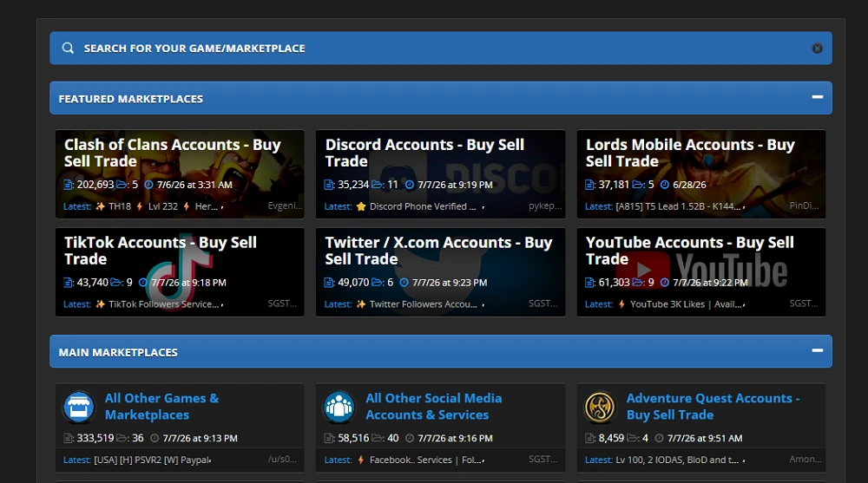
Task: Open latest thread Twitter Followers Accou...
Action: pyautogui.click(x=418, y=304)
